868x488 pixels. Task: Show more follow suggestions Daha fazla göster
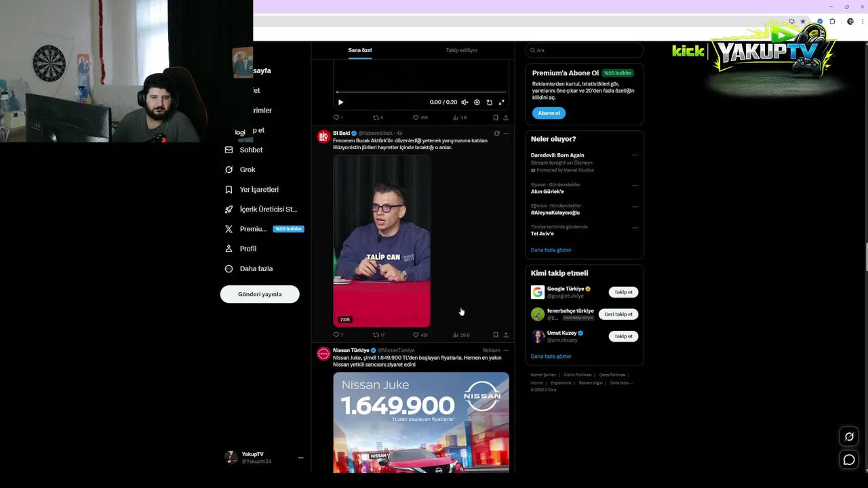(551, 357)
